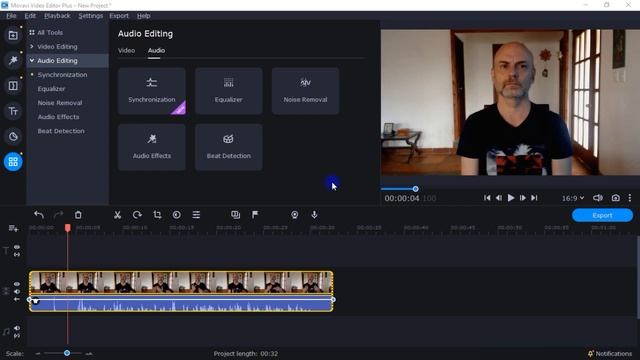Step forward one frame
Viewport: 640px width, 360px height.
click(x=522, y=198)
